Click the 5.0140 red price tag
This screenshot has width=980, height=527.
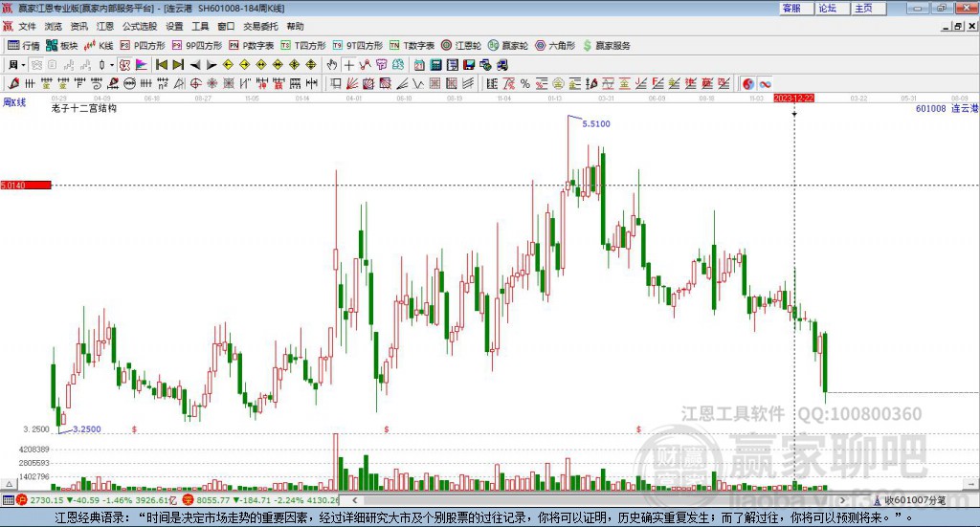[x=26, y=185]
